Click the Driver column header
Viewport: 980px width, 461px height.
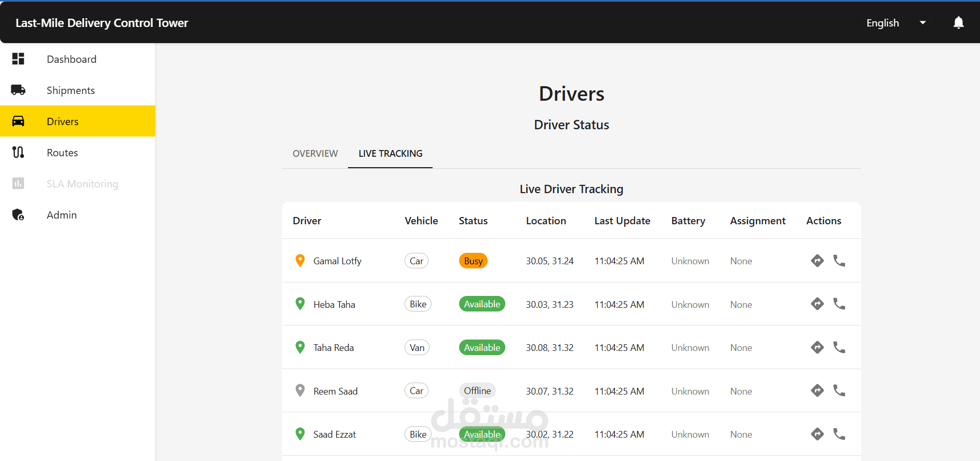(307, 221)
